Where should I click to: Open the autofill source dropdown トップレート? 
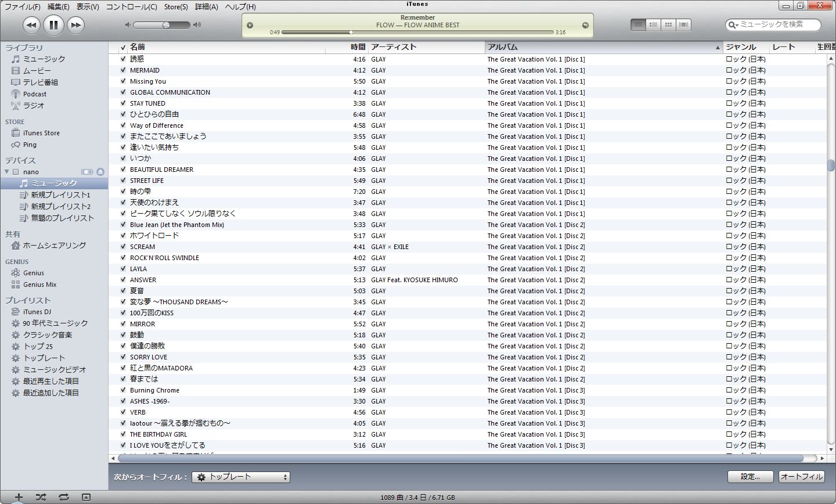coord(241,477)
